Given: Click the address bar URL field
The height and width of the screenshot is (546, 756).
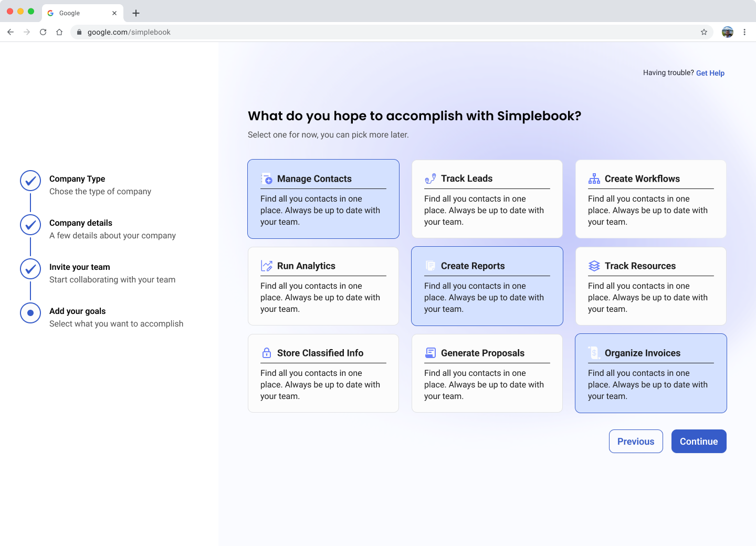Looking at the screenshot, I should pyautogui.click(x=391, y=32).
